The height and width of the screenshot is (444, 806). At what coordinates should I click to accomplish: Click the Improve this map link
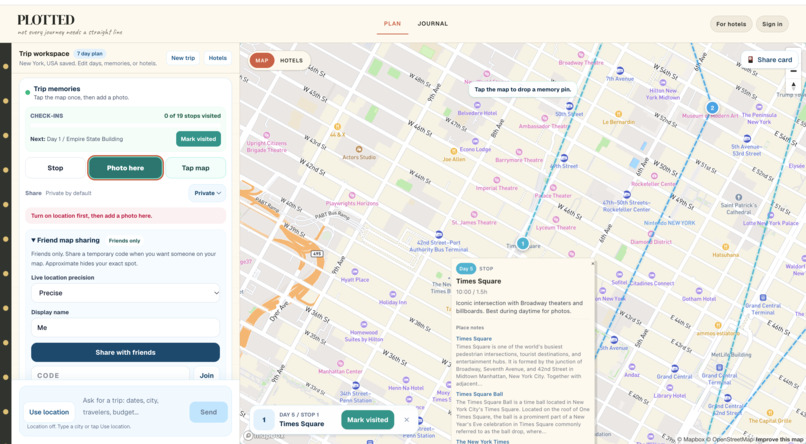coord(778,439)
